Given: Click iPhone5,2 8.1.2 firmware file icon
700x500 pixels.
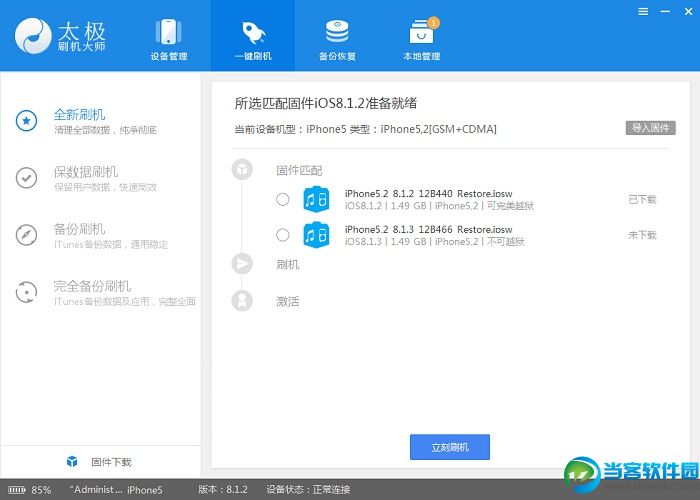Looking at the screenshot, I should [317, 199].
